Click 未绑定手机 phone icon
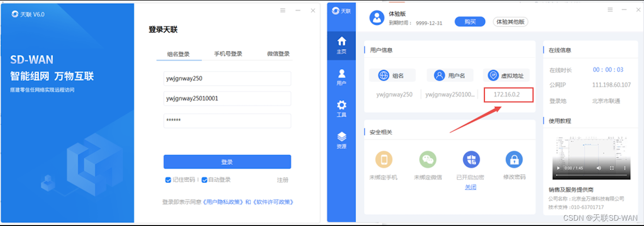644x226 pixels. click(384, 160)
